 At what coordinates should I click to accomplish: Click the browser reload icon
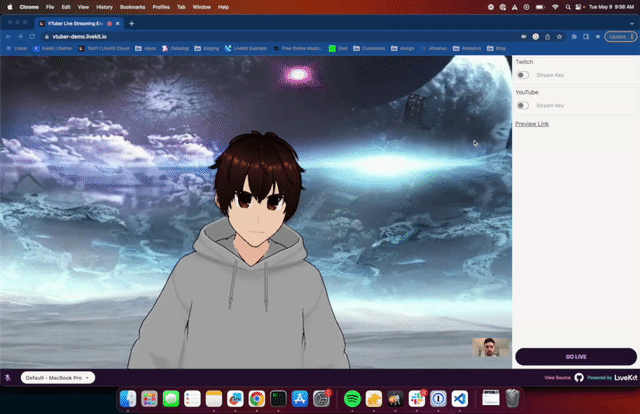tap(32, 36)
